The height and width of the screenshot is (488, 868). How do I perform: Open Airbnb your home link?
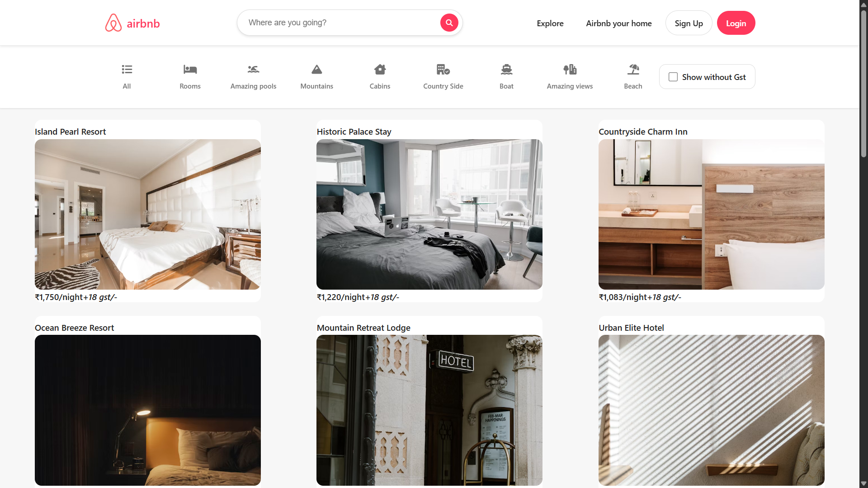pyautogui.click(x=618, y=23)
